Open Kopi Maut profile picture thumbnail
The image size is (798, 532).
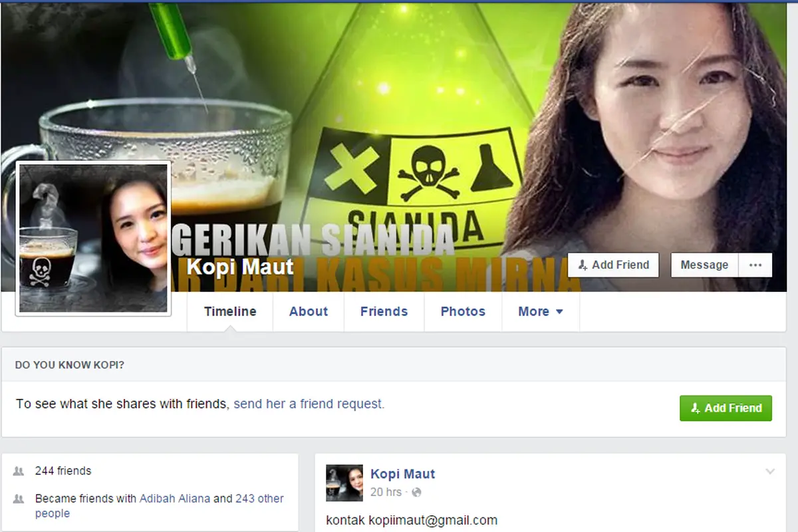[93, 238]
